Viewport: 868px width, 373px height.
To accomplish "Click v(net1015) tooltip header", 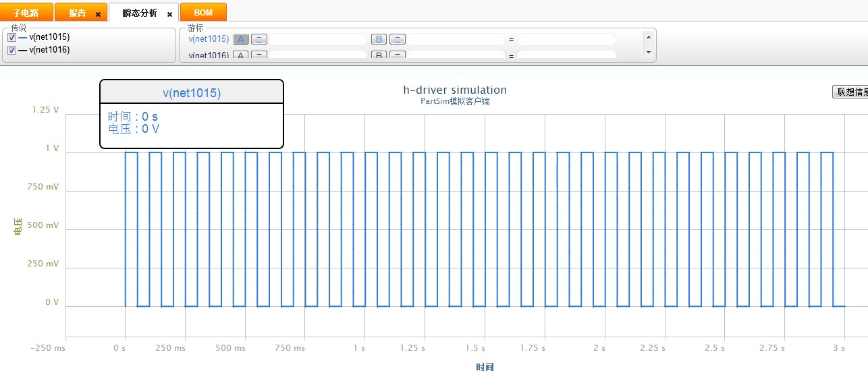I will (192, 92).
